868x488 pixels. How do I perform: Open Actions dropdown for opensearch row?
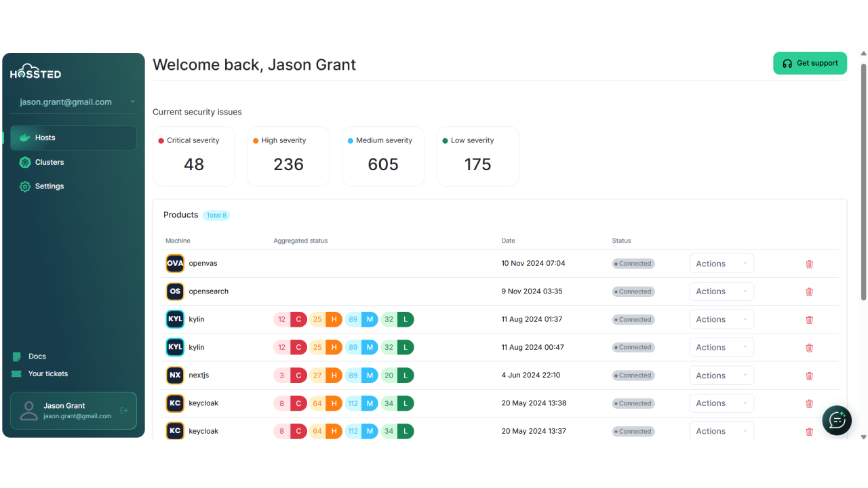pos(721,291)
